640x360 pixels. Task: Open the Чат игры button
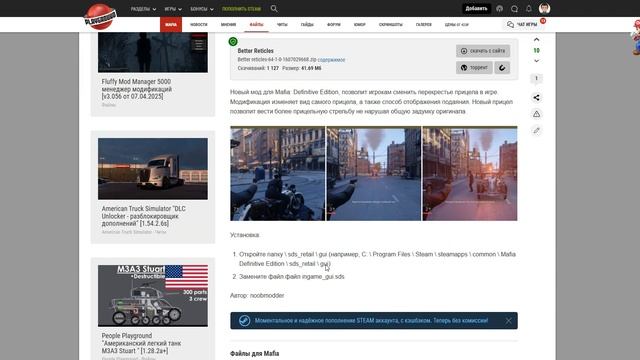tap(522, 25)
